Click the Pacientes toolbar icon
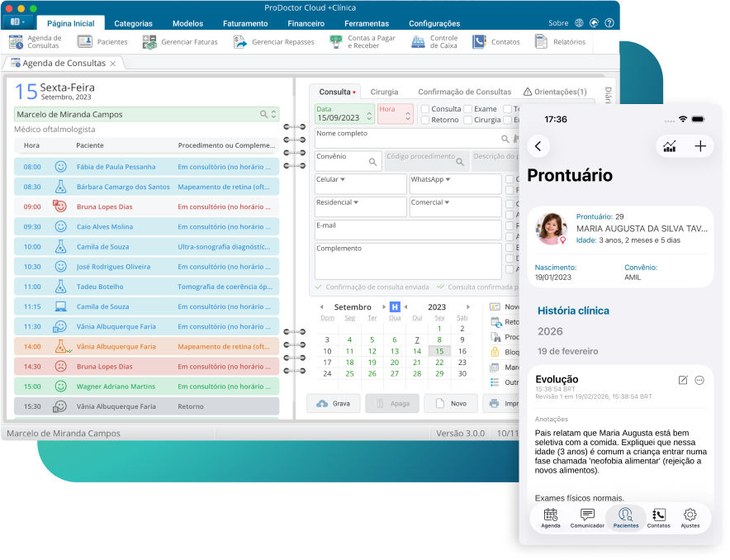The height and width of the screenshot is (560, 730). [100, 41]
